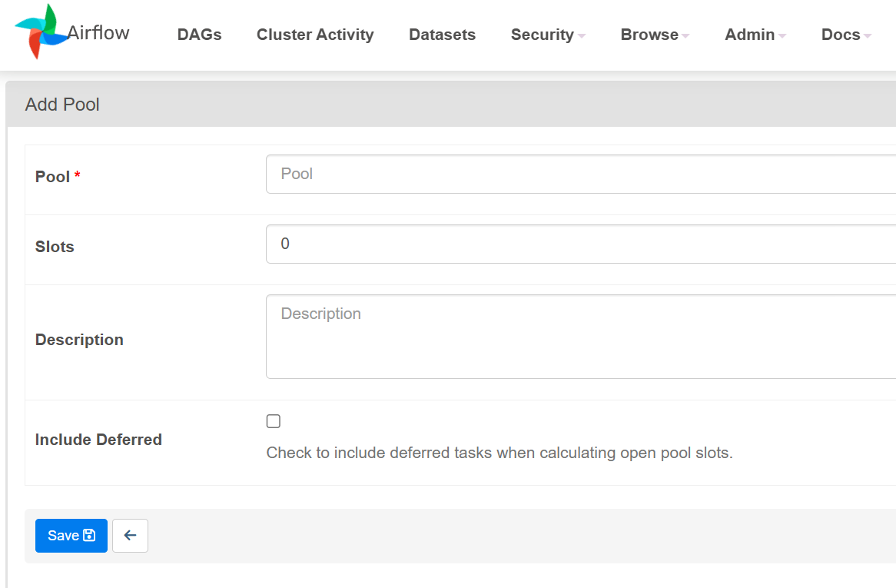896x588 pixels.
Task: Open Cluster Activity in navbar
Action: 315,35
